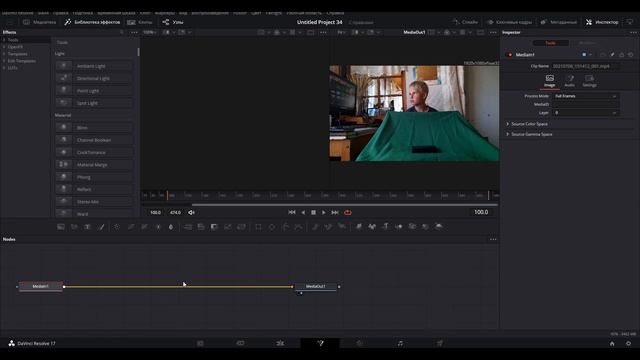This screenshot has height=360, width=640.
Task: Open the Media page from the bottom bar
Action: (200, 343)
